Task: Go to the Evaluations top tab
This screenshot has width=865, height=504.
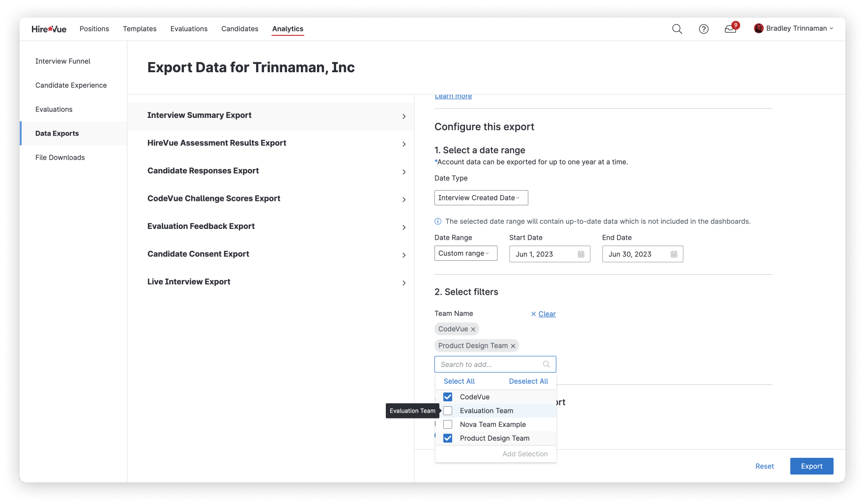Action: 189,29
